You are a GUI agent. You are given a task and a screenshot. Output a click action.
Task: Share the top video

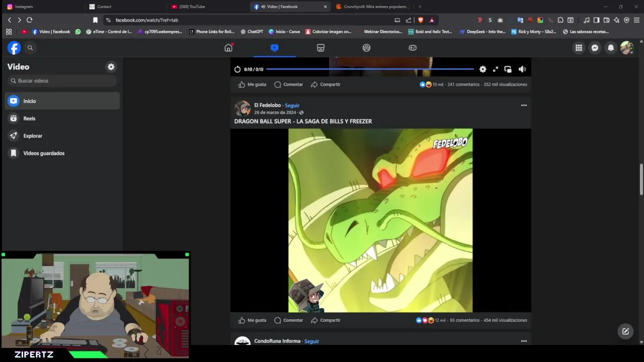pos(326,84)
